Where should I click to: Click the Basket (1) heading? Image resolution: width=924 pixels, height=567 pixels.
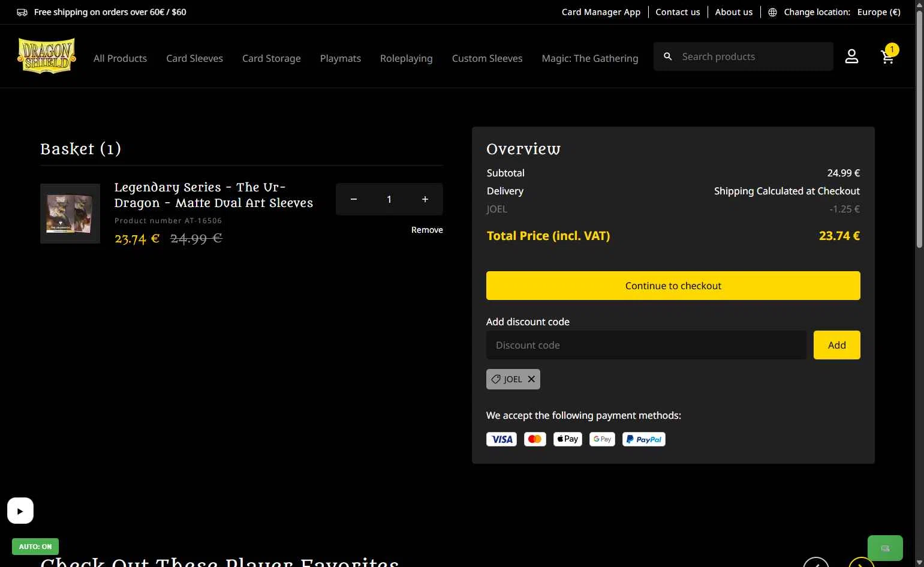click(x=80, y=149)
